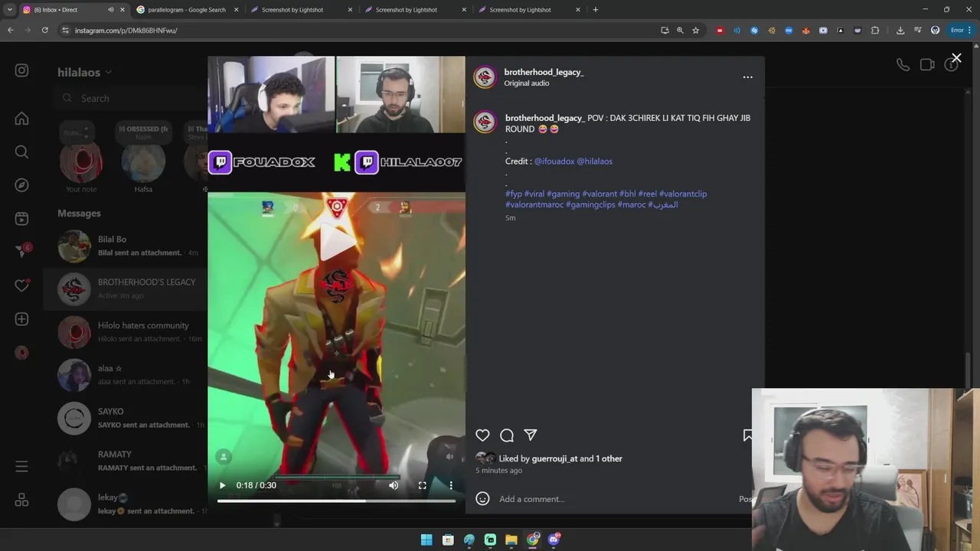Toggle fullscreen on the video player
Image resolution: width=980 pixels, height=551 pixels.
422,485
